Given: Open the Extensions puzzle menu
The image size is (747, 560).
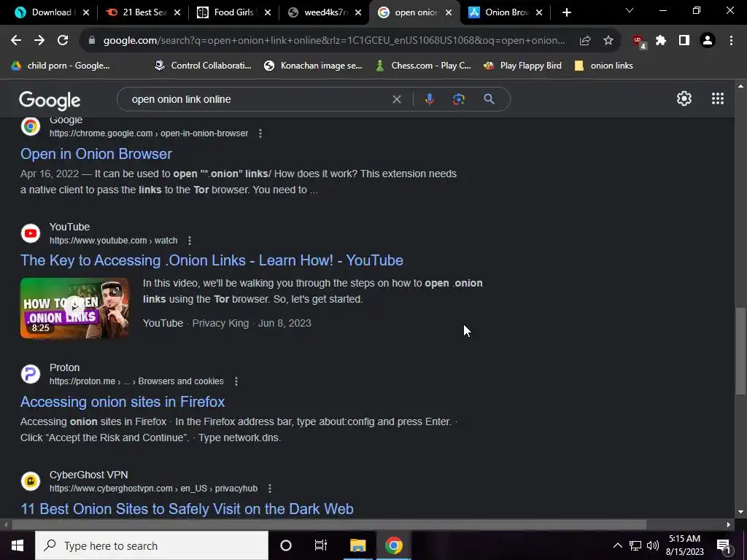Looking at the screenshot, I should click(x=661, y=41).
